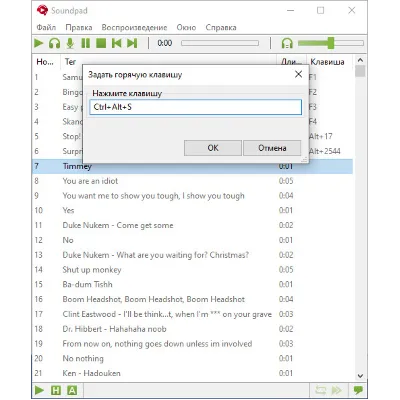Click the F4 hotkey cell
Screen dimensions: 400x400
pos(313,121)
